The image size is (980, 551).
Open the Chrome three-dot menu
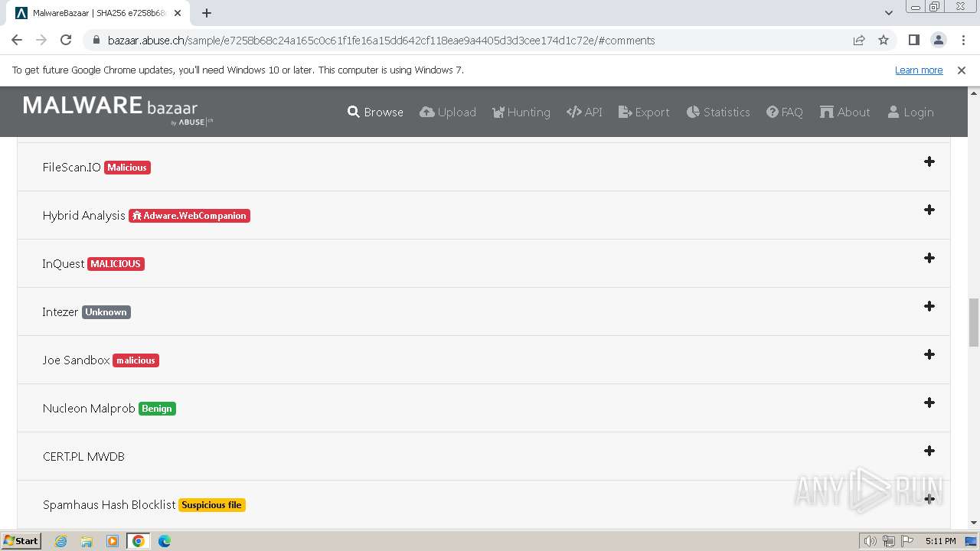[x=962, y=41]
